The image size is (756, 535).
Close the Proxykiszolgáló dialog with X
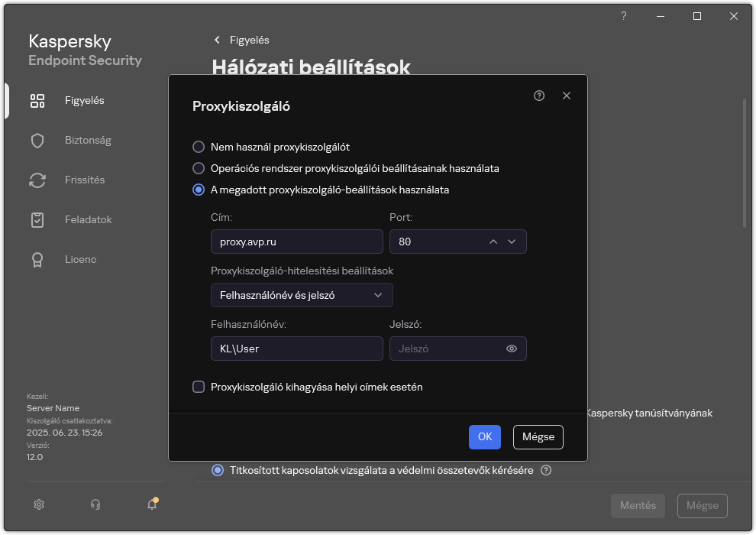coord(567,96)
